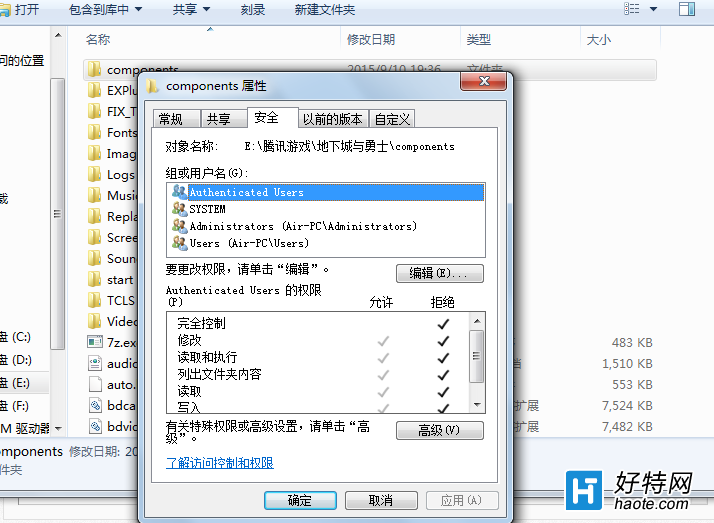Select the audio file icon
The image size is (714, 523).
click(x=95, y=363)
